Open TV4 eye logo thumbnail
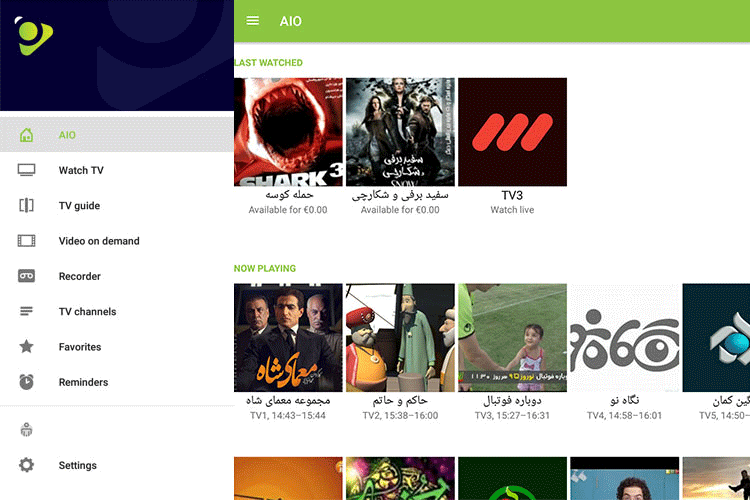Viewport: 750px width, 500px height. pyautogui.click(x=625, y=338)
